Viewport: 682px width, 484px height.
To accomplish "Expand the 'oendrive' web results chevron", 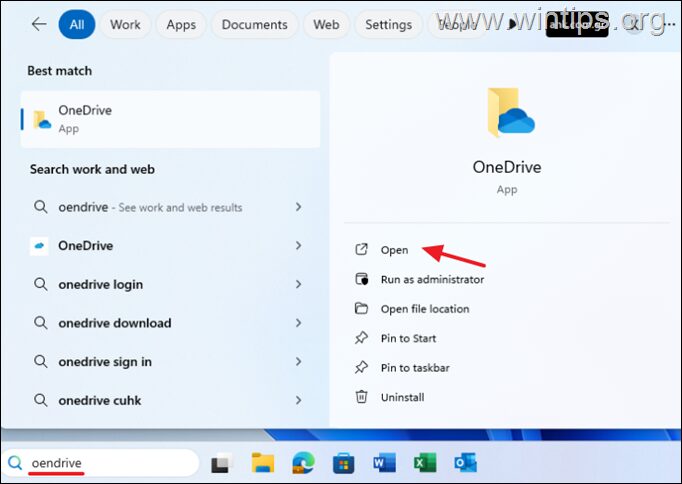I will pyautogui.click(x=298, y=207).
